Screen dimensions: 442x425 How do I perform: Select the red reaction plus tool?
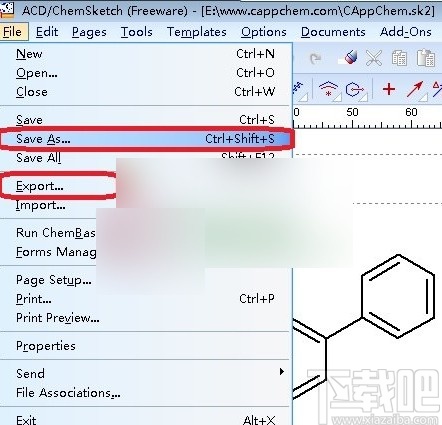click(x=389, y=89)
